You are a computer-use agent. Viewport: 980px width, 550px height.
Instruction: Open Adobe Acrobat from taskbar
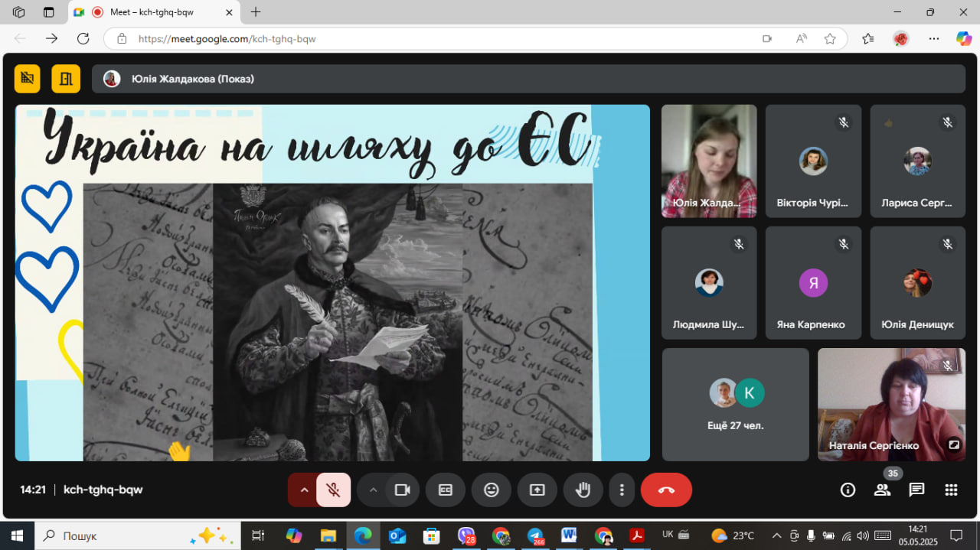(x=638, y=535)
